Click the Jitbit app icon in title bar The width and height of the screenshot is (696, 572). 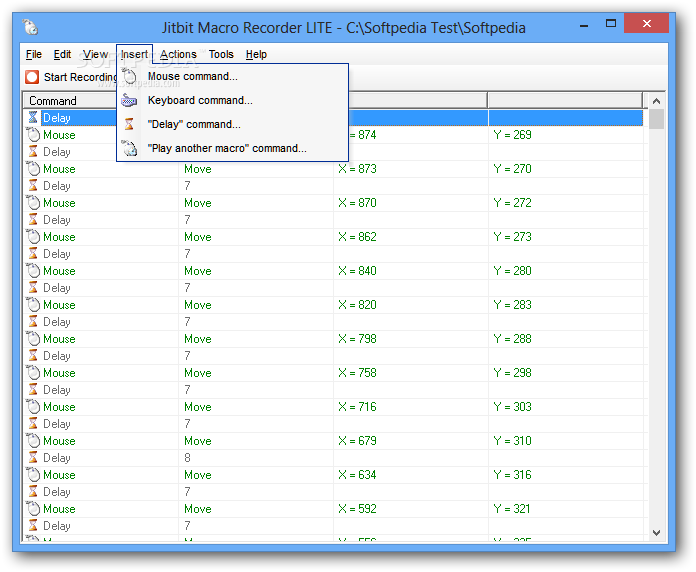[x=30, y=27]
